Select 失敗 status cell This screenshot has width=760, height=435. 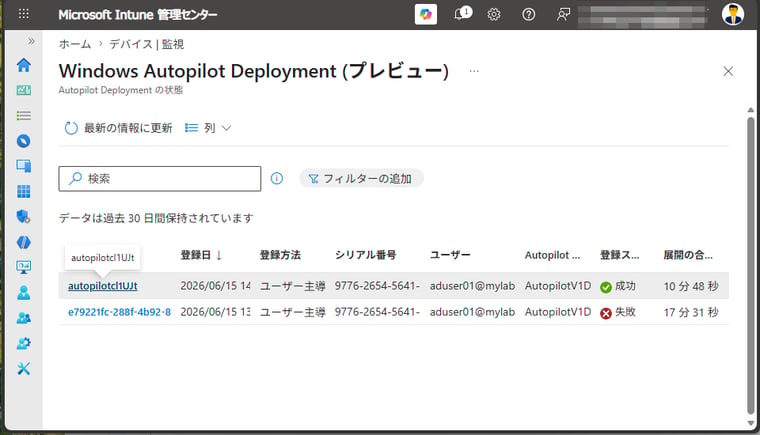[x=618, y=312]
